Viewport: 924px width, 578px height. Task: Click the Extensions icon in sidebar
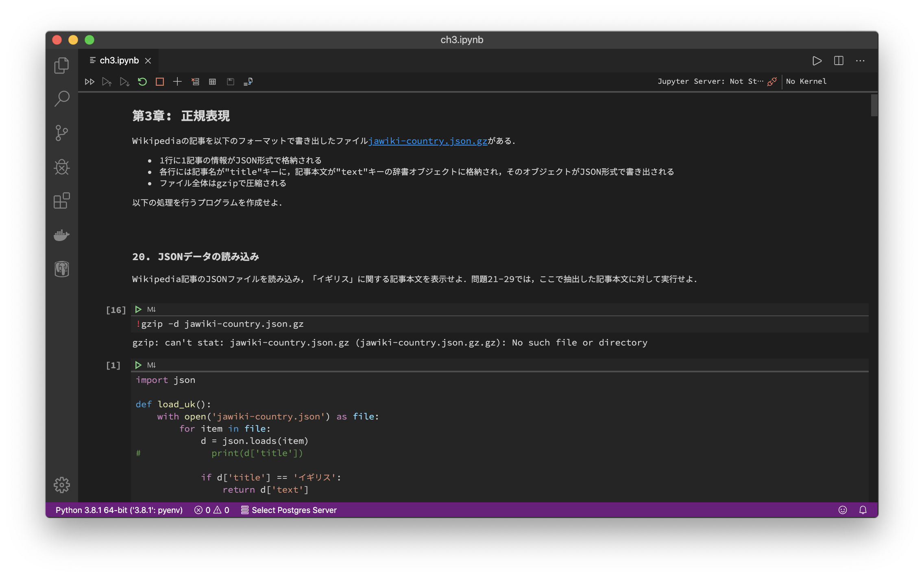61,201
